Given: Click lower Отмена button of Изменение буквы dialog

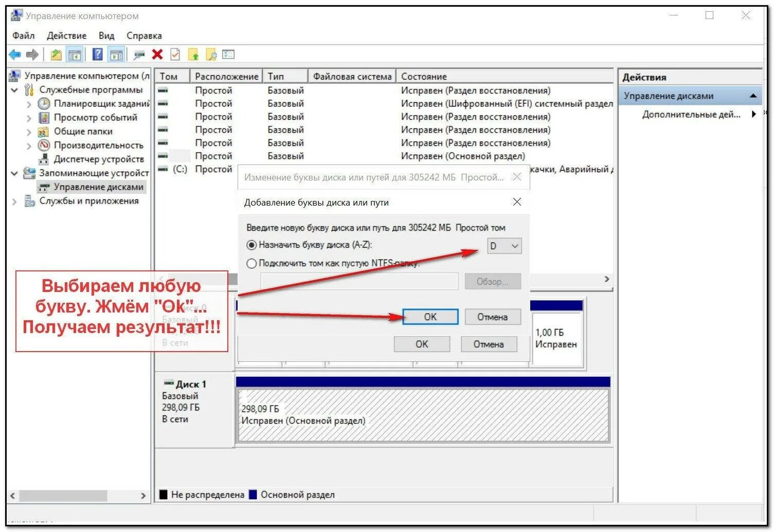Looking at the screenshot, I should 489,344.
